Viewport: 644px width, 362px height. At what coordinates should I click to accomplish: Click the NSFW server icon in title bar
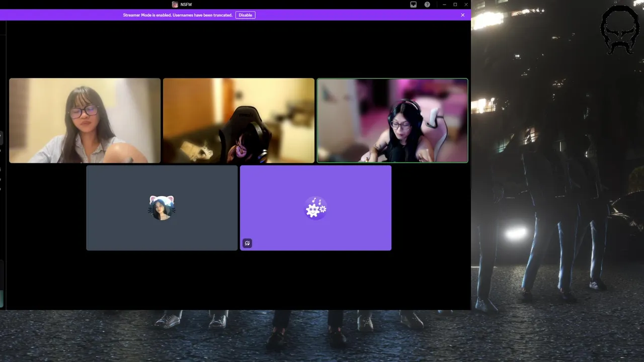pos(175,5)
